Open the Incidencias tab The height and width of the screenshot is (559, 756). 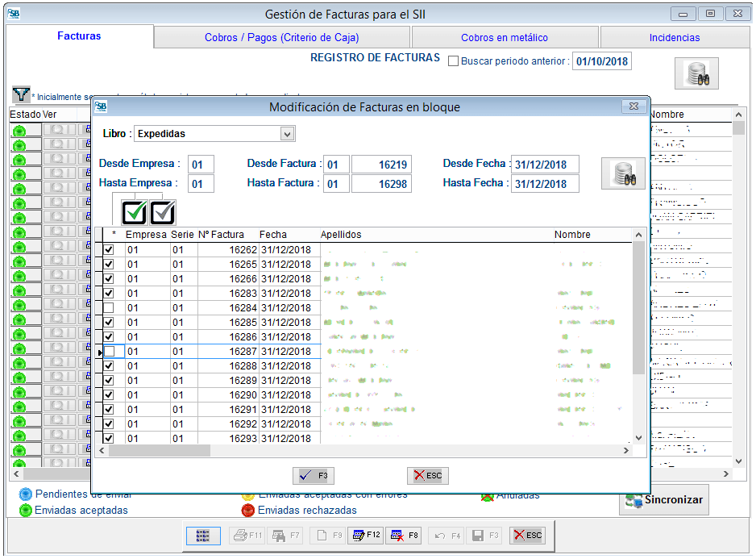coord(674,37)
